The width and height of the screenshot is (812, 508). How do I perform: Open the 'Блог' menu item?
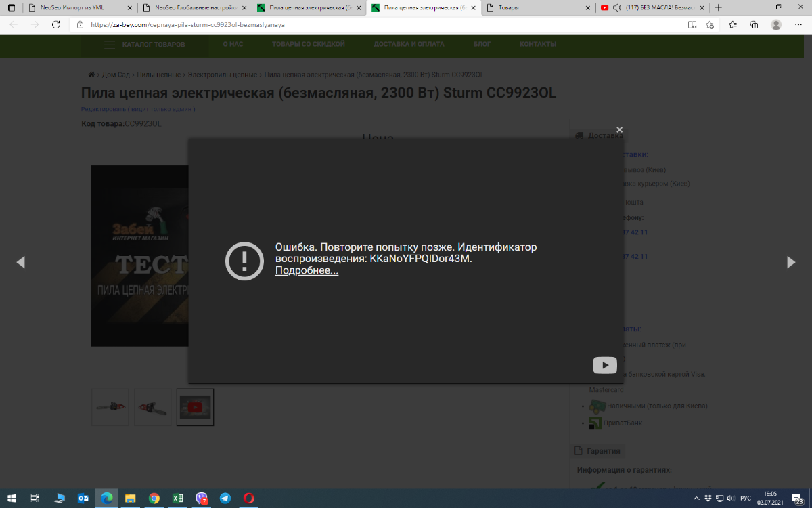tap(482, 45)
